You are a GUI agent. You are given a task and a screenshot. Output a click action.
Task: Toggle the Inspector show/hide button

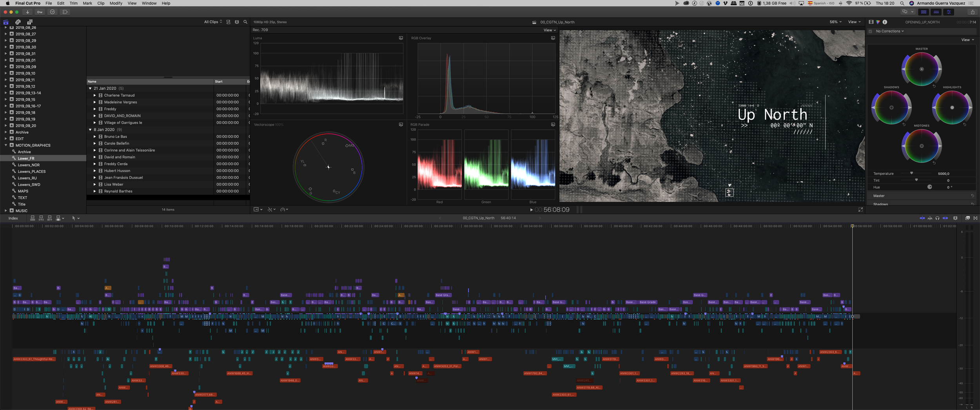(949, 12)
